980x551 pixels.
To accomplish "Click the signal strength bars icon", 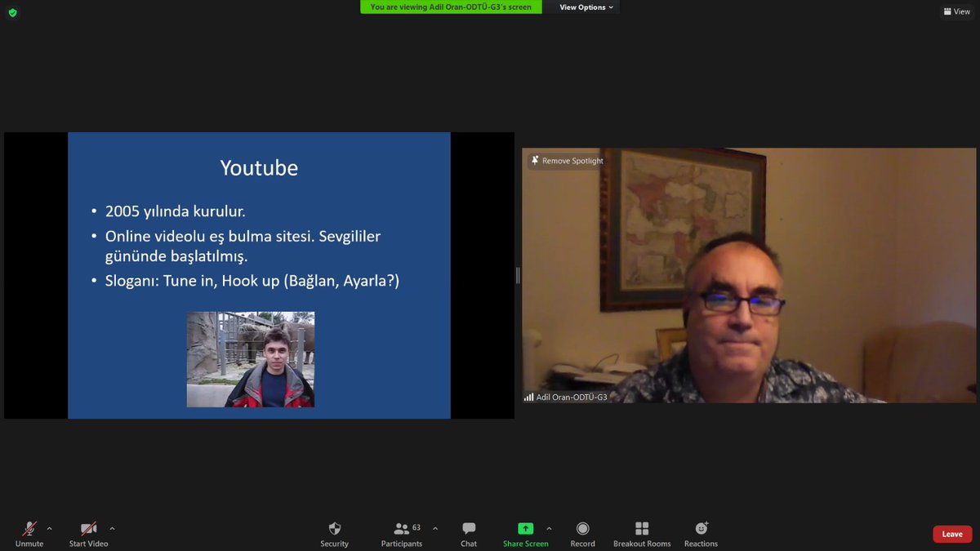I will 529,398.
